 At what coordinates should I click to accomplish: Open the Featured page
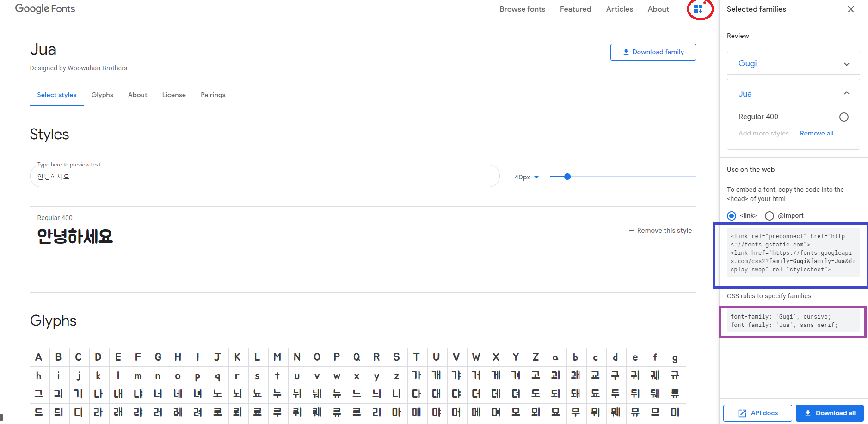pos(575,9)
